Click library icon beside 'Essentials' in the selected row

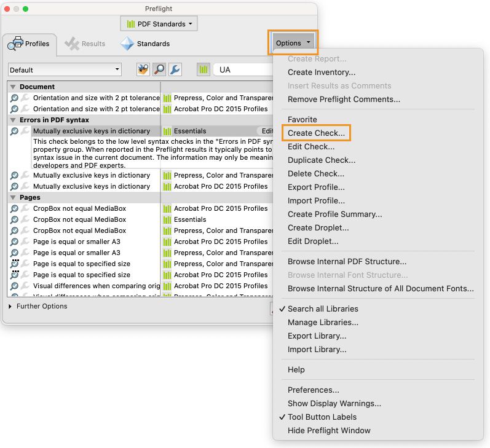coord(167,132)
